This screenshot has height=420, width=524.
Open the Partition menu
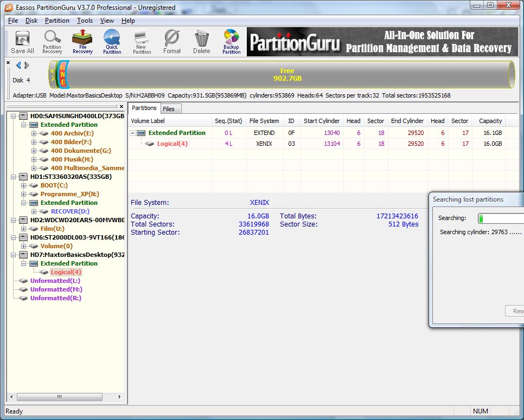pyautogui.click(x=57, y=21)
